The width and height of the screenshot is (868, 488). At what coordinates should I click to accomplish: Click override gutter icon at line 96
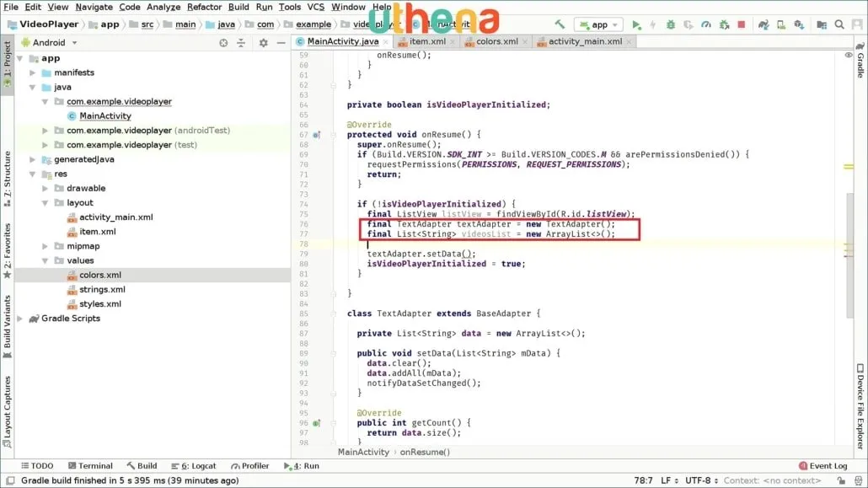[x=317, y=423]
